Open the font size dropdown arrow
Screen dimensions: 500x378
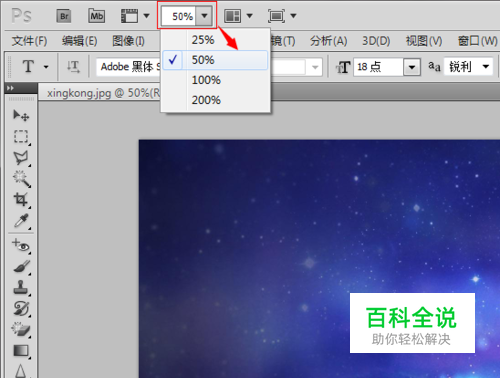pyautogui.click(x=412, y=67)
